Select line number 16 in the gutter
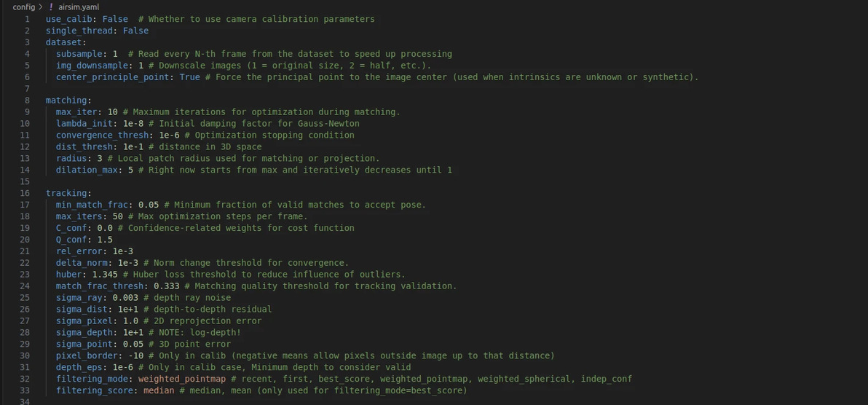The image size is (868, 405). point(25,193)
